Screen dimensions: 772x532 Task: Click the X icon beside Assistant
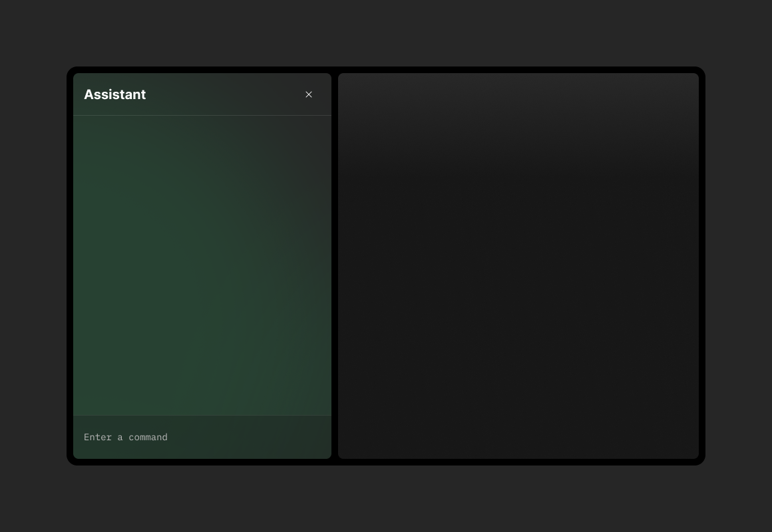coord(309,94)
